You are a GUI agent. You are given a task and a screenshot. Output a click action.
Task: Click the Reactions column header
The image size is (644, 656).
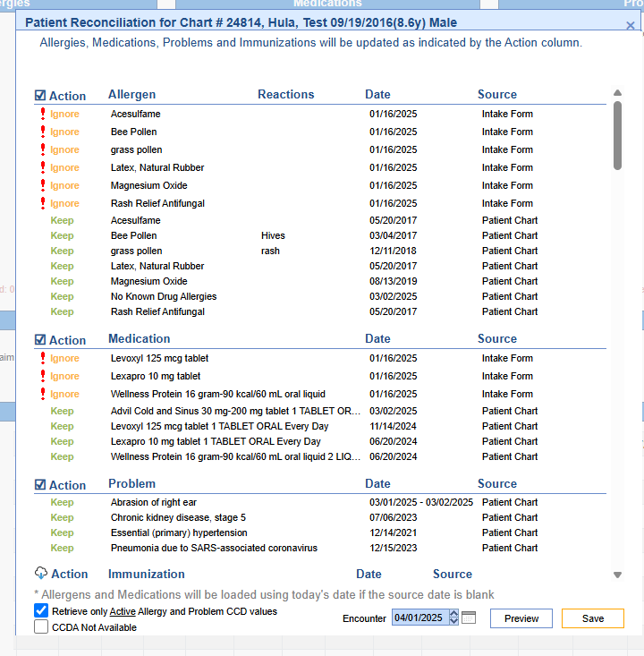[285, 94]
